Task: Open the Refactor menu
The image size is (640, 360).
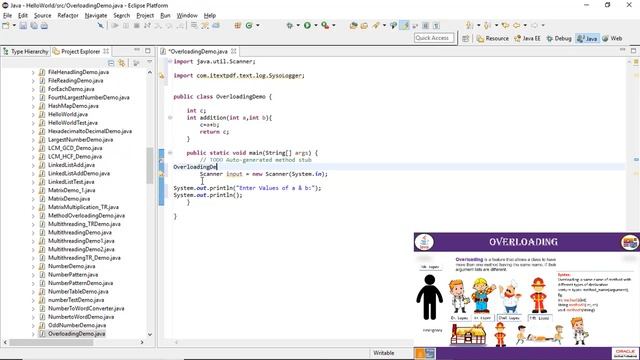Action: pyautogui.click(x=68, y=16)
